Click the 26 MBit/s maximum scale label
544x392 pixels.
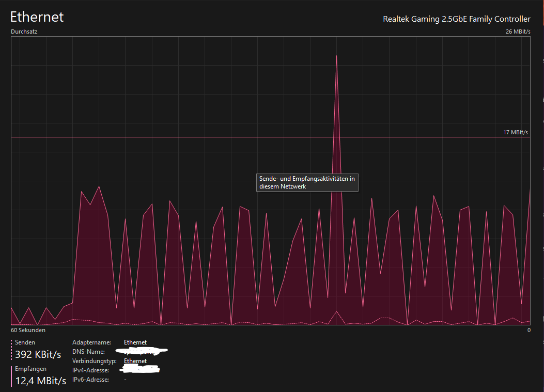point(518,32)
